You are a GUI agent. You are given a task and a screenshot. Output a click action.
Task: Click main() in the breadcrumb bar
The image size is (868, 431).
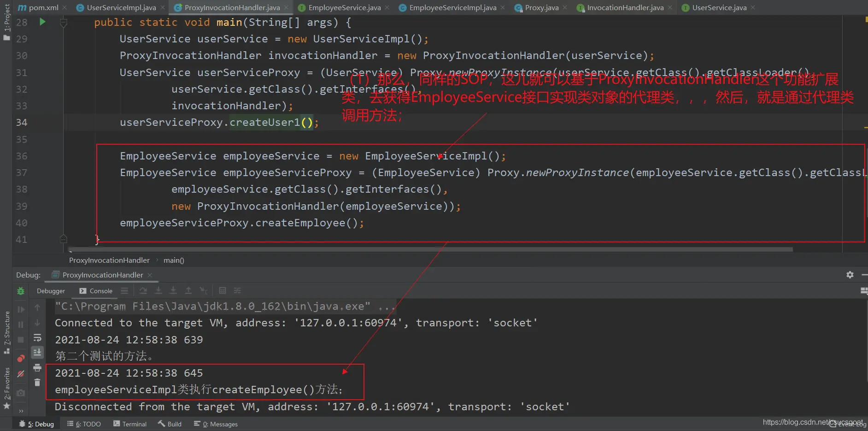pos(174,260)
